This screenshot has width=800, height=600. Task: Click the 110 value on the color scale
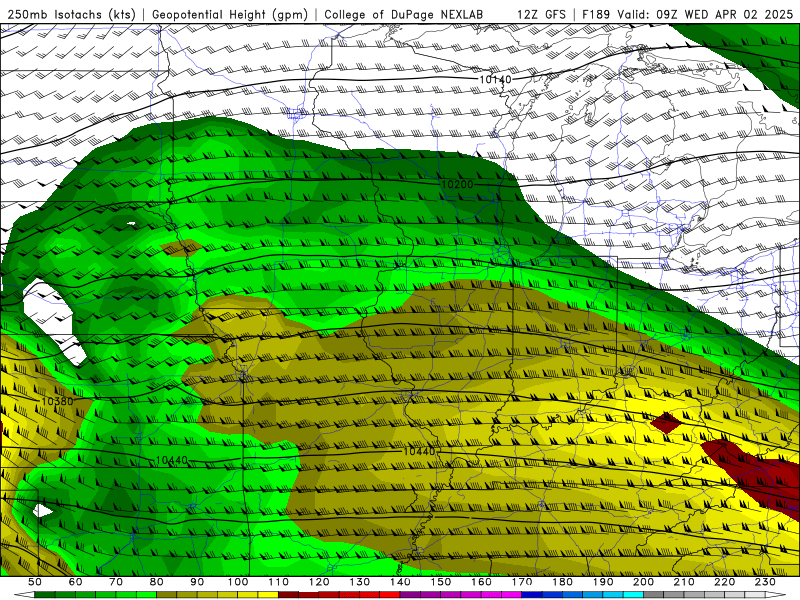click(279, 582)
